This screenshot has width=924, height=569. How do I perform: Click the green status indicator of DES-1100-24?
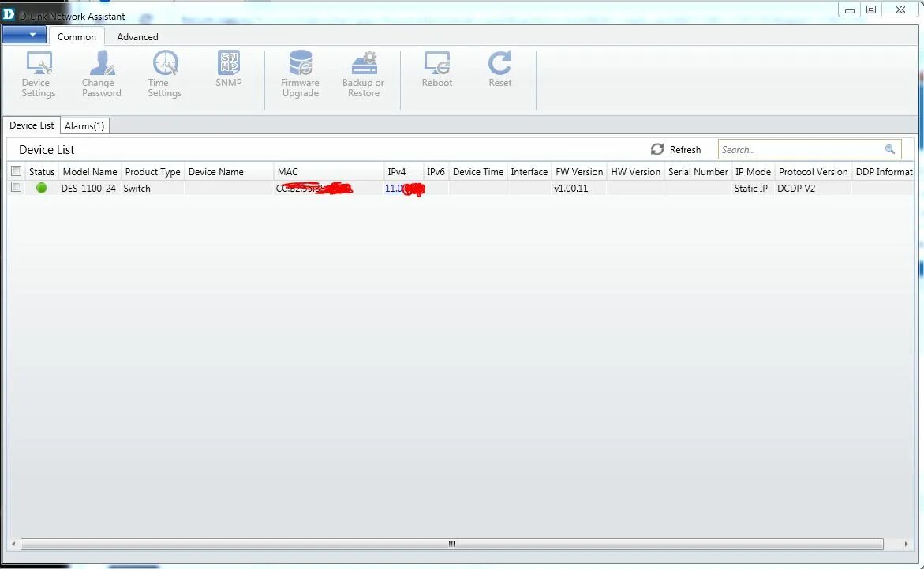click(41, 188)
